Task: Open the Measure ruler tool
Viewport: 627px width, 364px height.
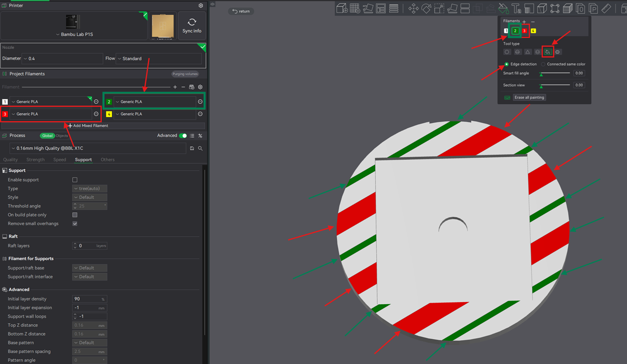Action: 606,8
